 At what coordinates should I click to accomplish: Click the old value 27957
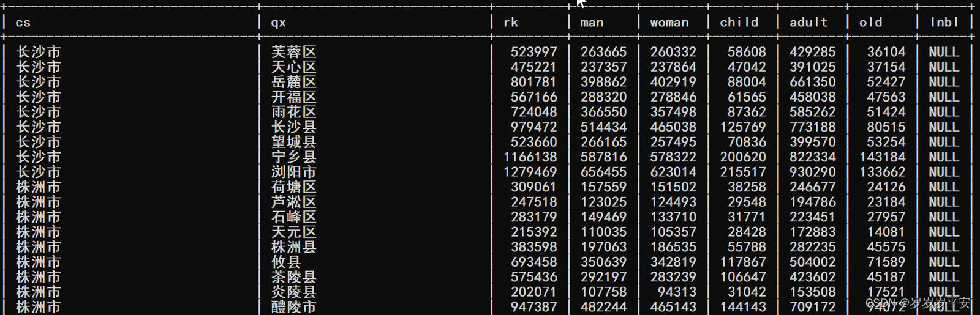point(886,217)
